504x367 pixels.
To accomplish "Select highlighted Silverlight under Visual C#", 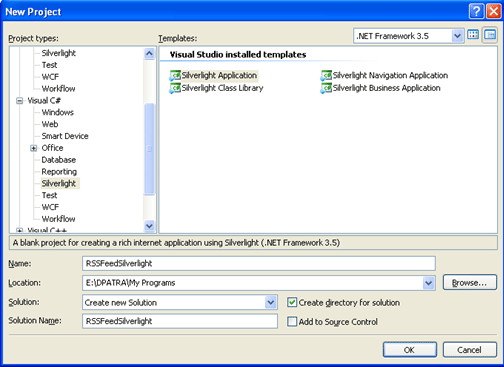I will coord(59,184).
